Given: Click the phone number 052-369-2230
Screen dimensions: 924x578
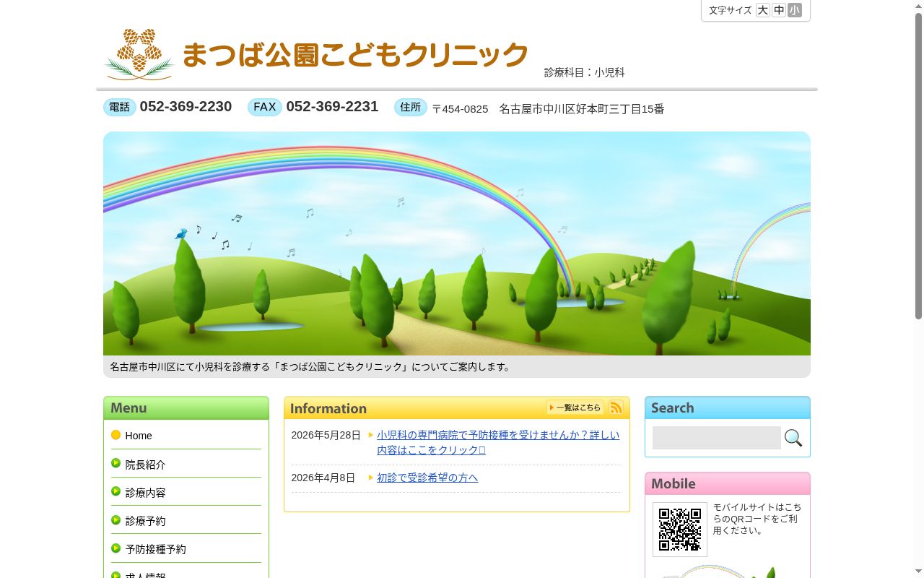Looking at the screenshot, I should pyautogui.click(x=186, y=107).
